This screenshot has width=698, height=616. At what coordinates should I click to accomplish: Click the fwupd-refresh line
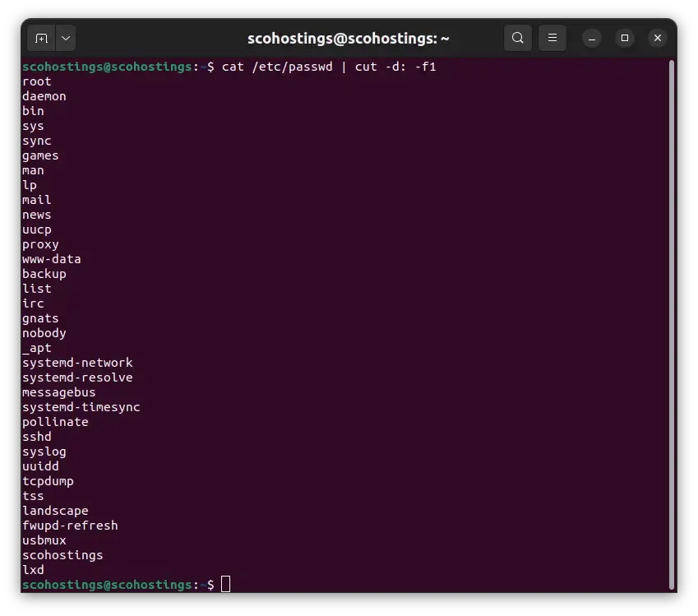tap(70, 526)
